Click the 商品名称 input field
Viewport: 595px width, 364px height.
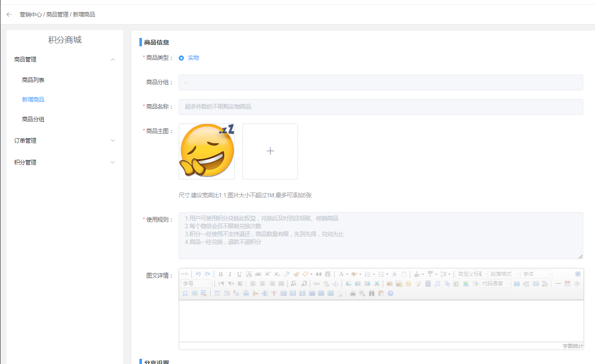coord(381,107)
